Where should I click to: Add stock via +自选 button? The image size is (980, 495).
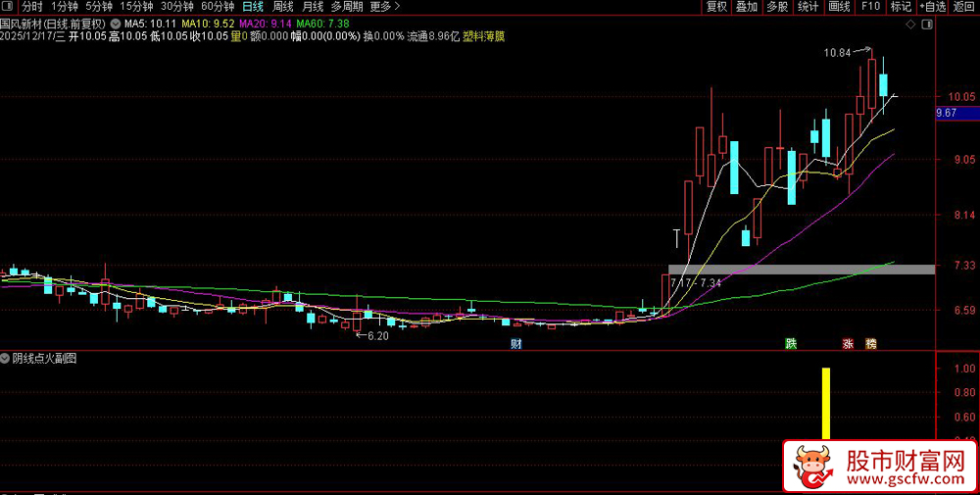pos(933,7)
